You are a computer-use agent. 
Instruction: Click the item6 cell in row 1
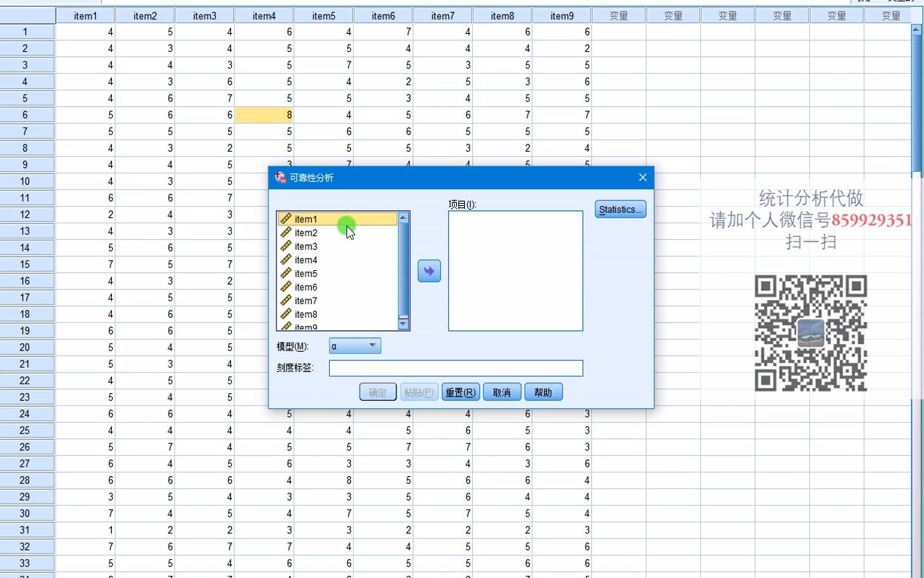coord(383,32)
